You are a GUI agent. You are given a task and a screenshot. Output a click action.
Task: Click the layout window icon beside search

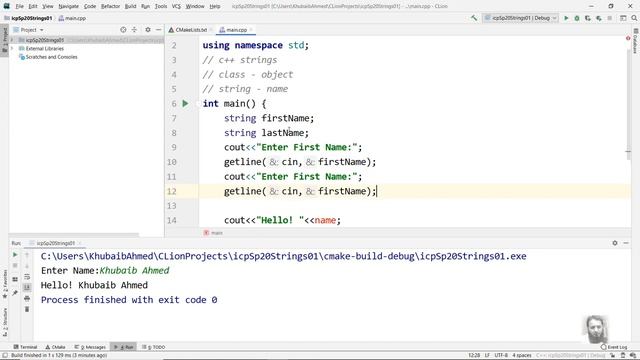click(x=623, y=18)
